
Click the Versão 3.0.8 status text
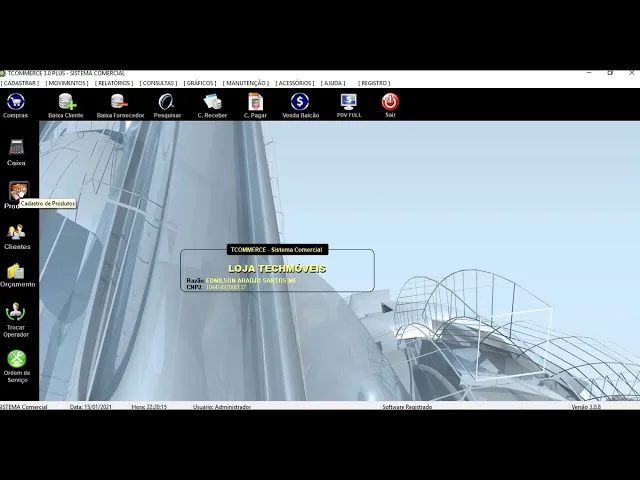[x=586, y=407]
